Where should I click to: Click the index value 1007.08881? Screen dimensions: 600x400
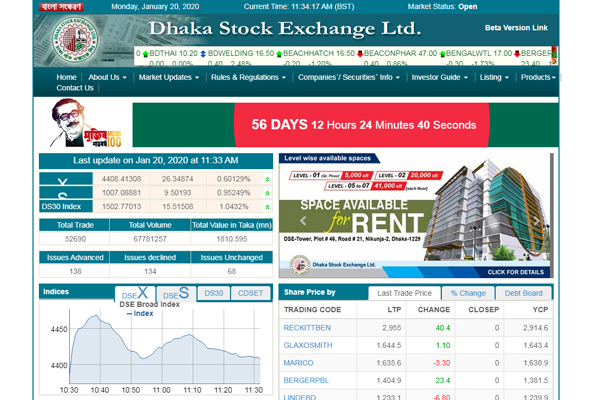121,193
